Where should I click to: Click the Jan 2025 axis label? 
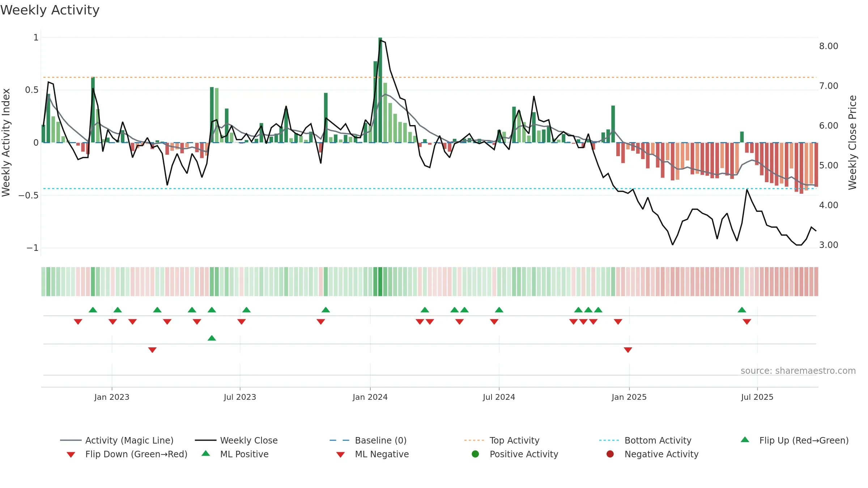pyautogui.click(x=629, y=397)
